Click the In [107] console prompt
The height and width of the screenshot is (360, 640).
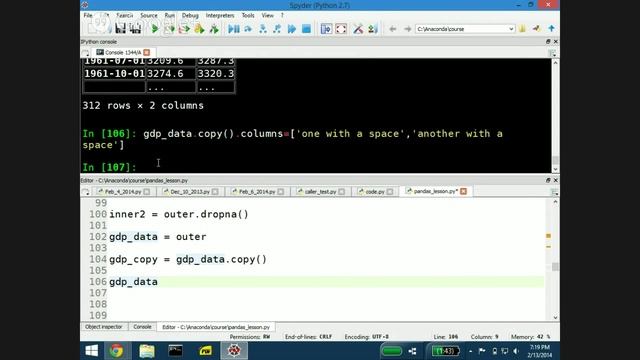pos(109,167)
